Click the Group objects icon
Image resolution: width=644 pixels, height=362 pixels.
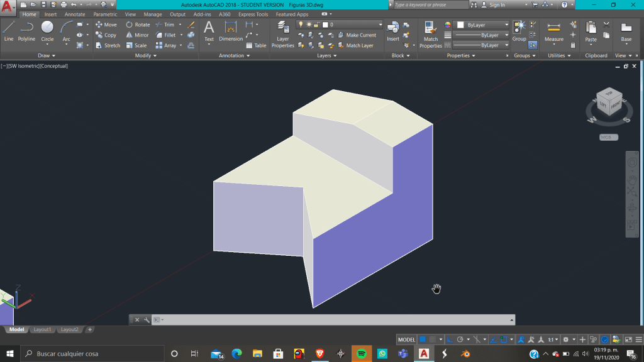(x=519, y=30)
